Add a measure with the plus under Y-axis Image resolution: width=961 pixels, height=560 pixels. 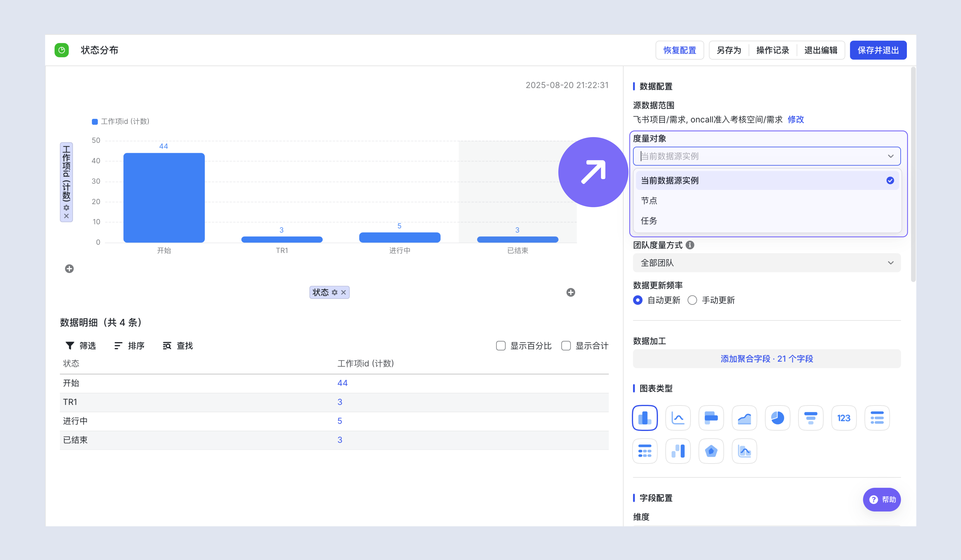tap(69, 269)
